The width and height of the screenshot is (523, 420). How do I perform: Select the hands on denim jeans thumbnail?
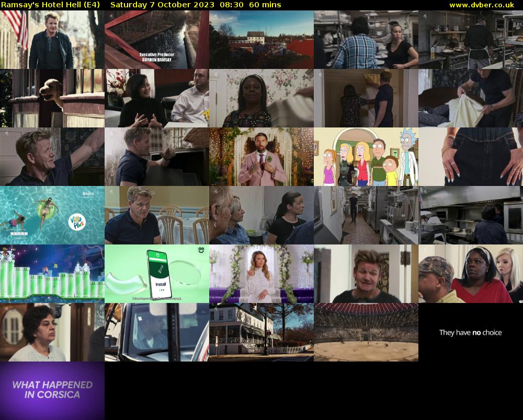tap(471, 157)
